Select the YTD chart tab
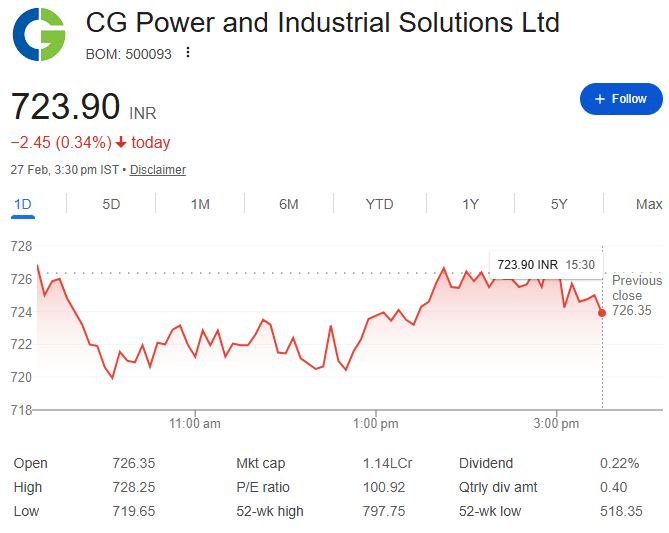669x533 pixels. [379, 204]
